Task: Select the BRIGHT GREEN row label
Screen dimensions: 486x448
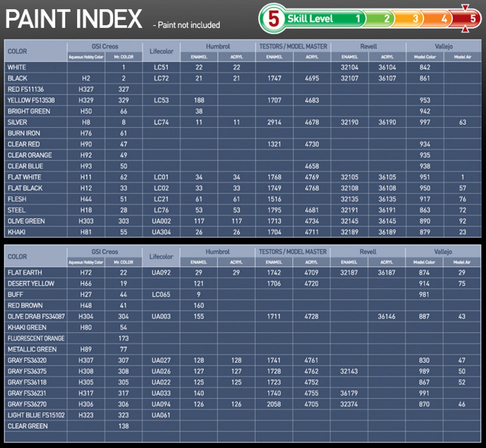Action: pyautogui.click(x=29, y=111)
